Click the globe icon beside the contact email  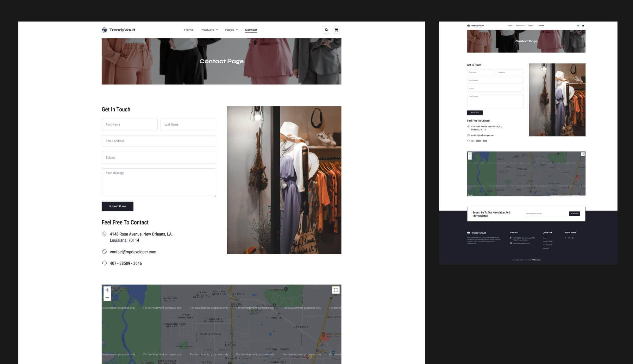coord(104,252)
